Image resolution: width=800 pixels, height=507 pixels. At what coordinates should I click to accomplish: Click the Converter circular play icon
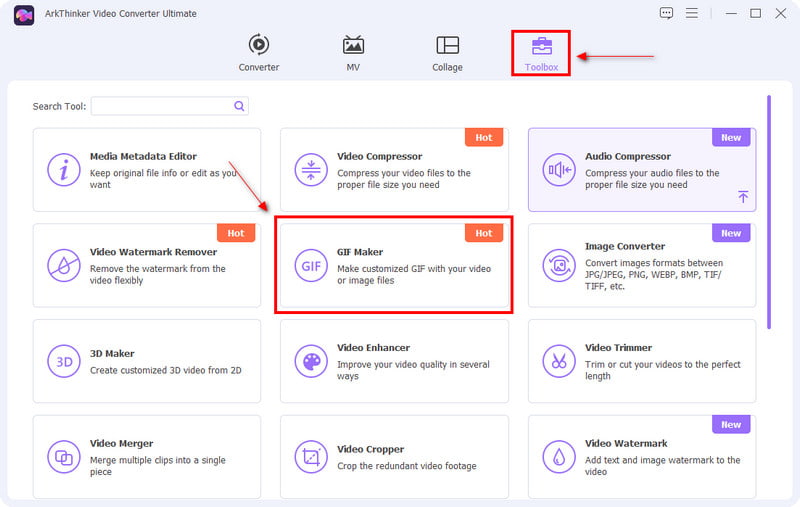pos(259,44)
